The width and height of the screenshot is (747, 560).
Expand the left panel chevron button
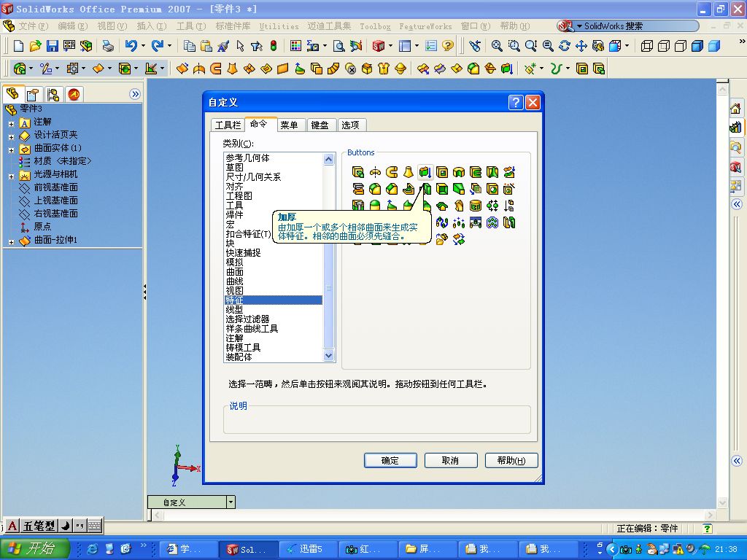(135, 94)
